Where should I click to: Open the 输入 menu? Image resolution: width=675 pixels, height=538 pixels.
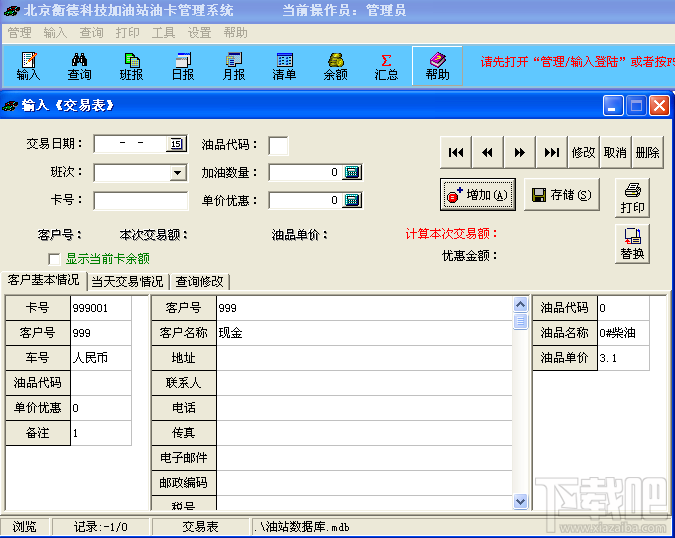click(56, 33)
